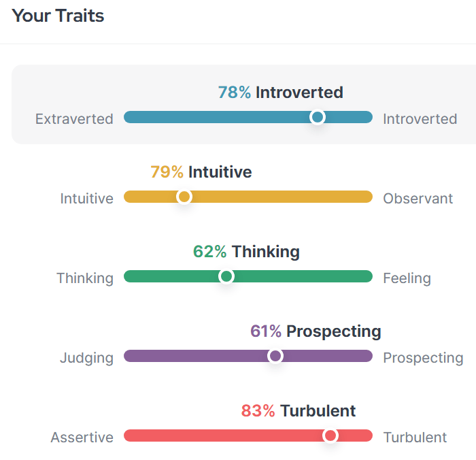Viewport: 476px width, 460px height.
Task: Click the green Thinking slider handle
Action: [x=226, y=276]
